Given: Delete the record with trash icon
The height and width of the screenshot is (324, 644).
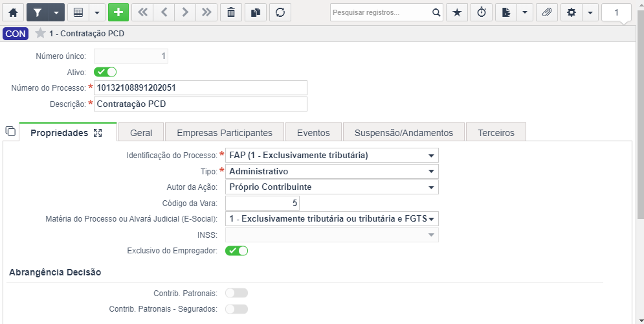Looking at the screenshot, I should 231,12.
